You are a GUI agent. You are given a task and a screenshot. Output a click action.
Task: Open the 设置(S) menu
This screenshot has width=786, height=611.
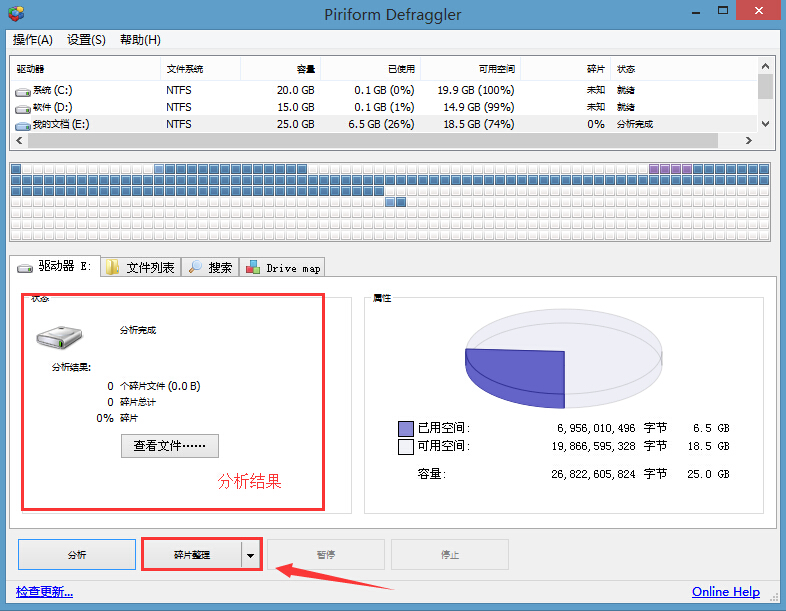tap(86, 40)
